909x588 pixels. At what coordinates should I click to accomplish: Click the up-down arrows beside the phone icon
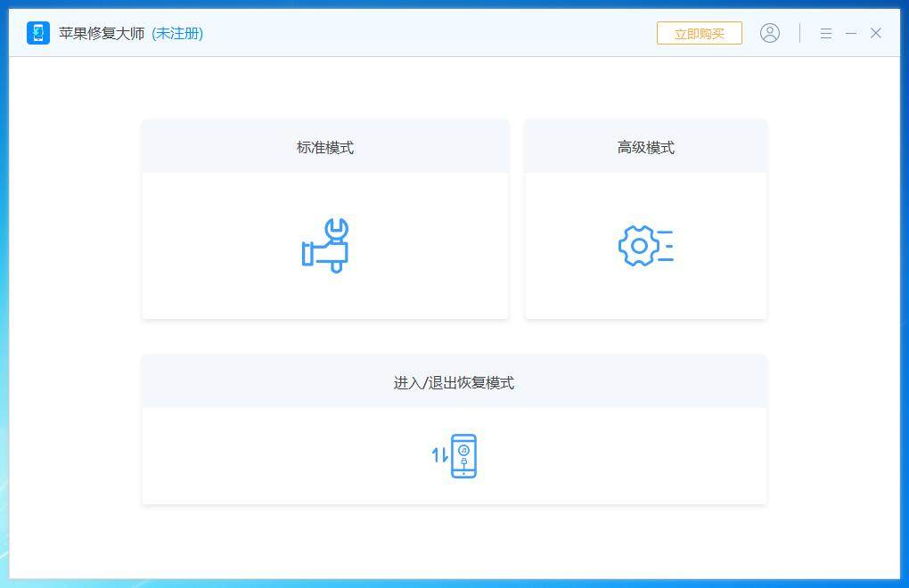click(440, 456)
